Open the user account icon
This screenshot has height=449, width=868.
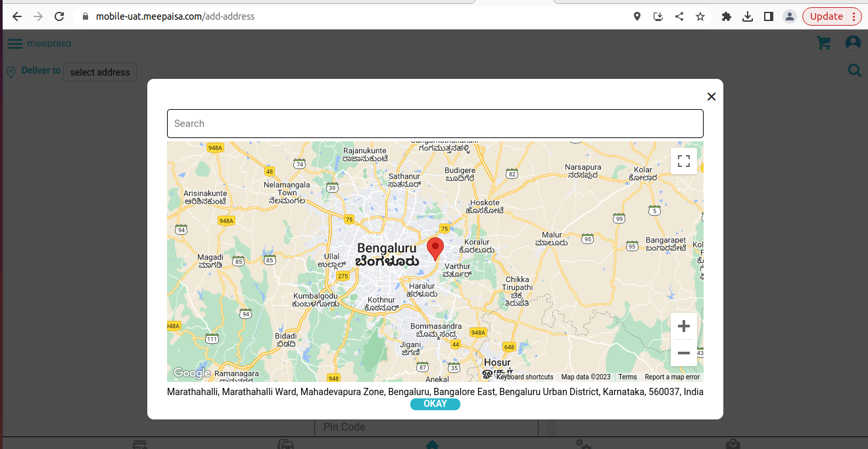point(853,43)
